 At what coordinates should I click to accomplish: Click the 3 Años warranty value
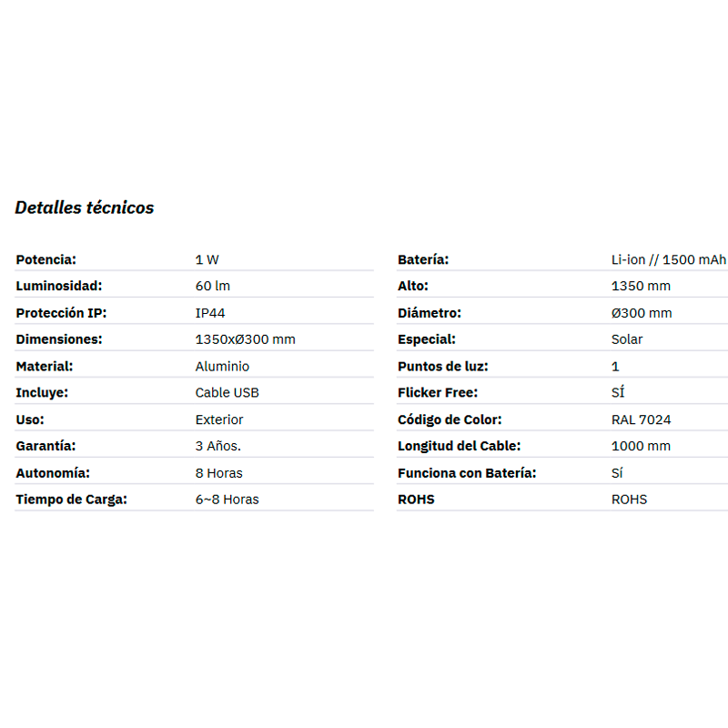tap(218, 446)
